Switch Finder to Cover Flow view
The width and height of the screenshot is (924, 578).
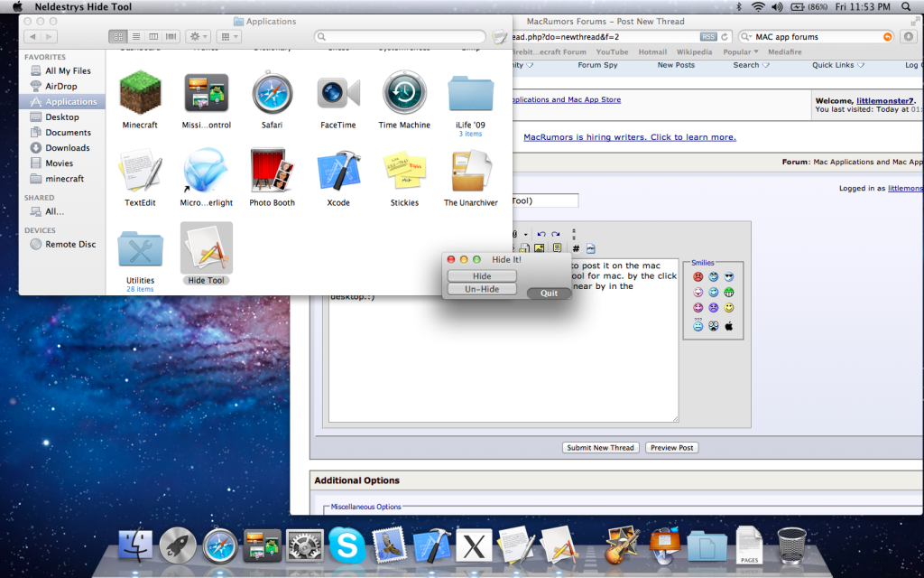pos(171,36)
